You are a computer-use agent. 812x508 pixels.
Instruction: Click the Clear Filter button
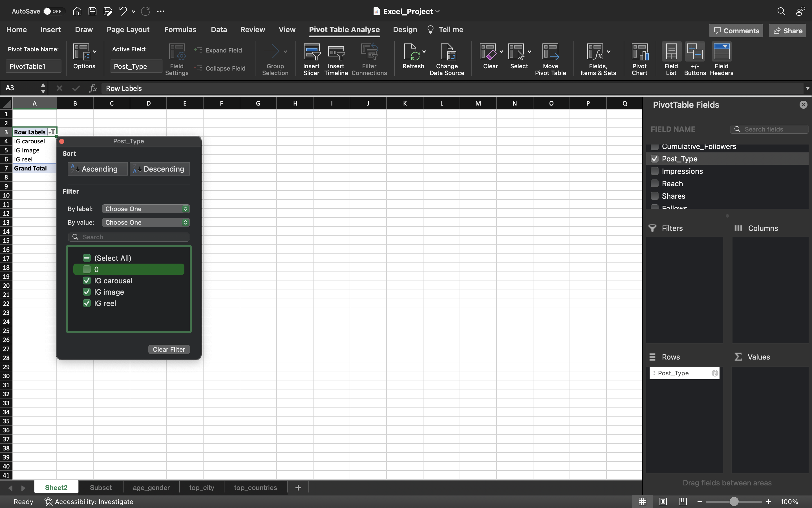coord(169,349)
